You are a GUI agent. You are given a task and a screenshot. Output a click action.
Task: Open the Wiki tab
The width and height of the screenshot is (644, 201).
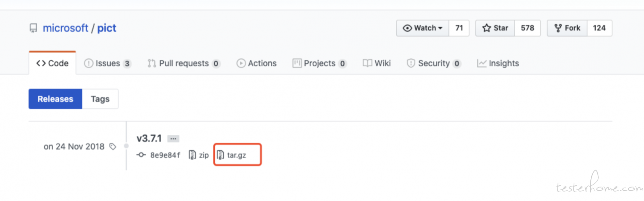(x=377, y=63)
